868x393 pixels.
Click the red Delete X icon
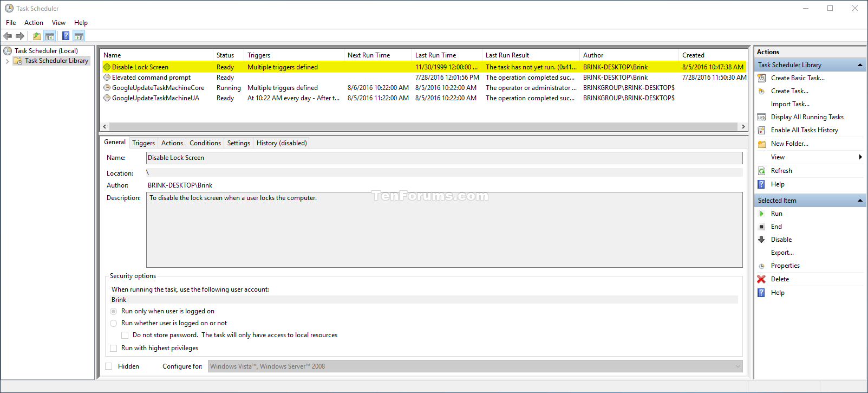click(x=761, y=279)
